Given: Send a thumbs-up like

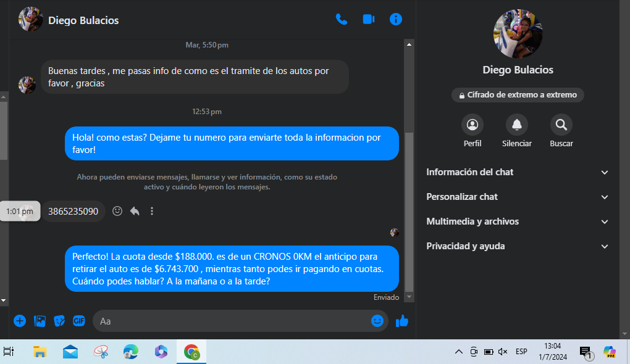Looking at the screenshot, I should pos(402,321).
